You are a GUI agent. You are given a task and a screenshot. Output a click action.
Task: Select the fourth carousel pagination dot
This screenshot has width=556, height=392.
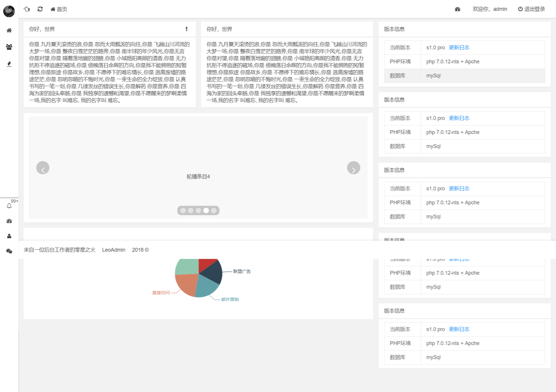[x=206, y=210]
